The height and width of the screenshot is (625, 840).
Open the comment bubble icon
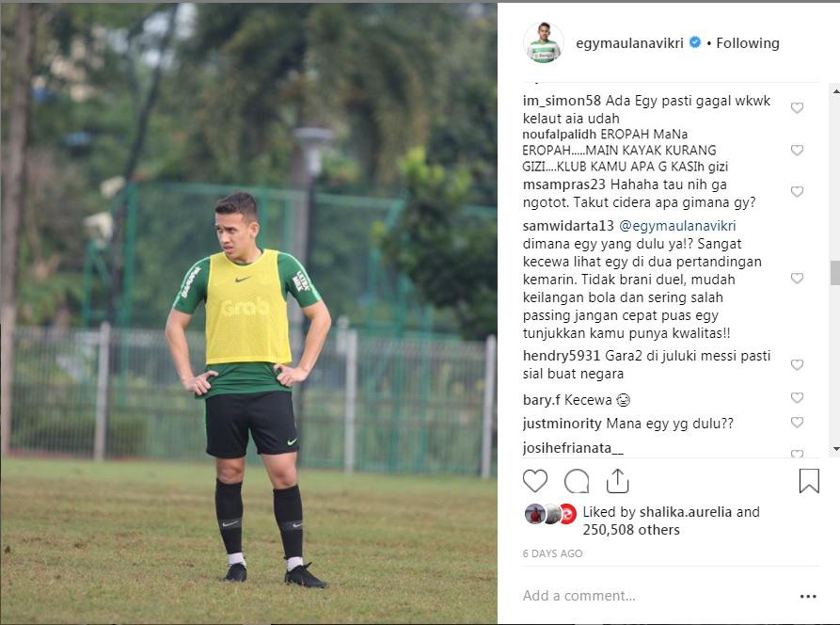tap(577, 481)
